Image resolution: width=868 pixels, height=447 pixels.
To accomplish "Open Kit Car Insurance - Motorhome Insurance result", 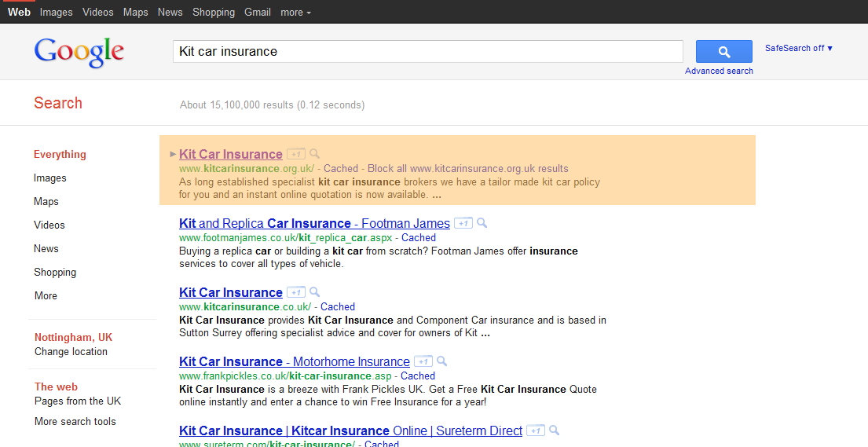I will pyautogui.click(x=295, y=361).
